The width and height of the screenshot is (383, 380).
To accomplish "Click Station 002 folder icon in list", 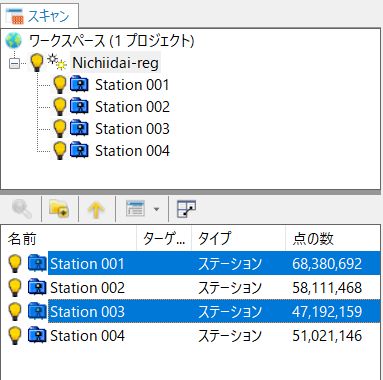I will click(x=37, y=287).
